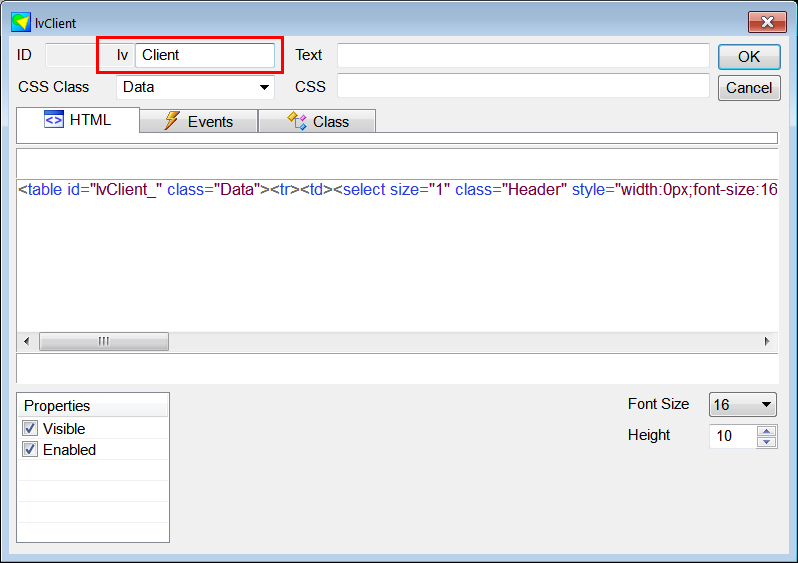Close the lvClient dialog window
The image size is (798, 563).
click(767, 22)
